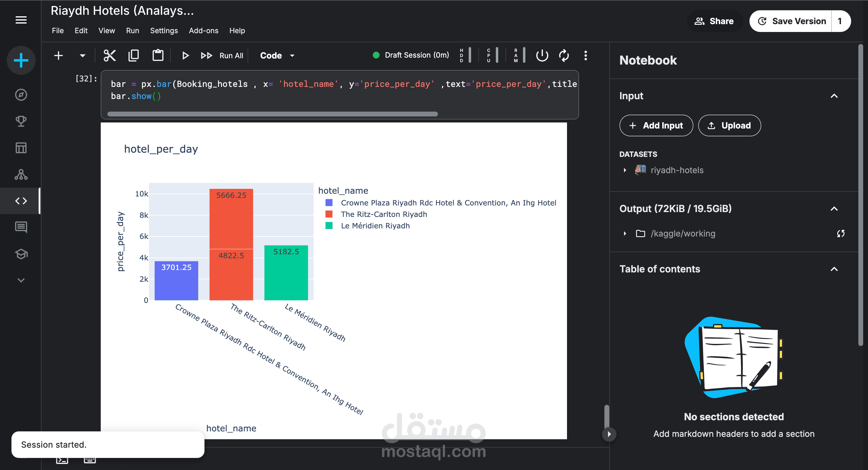
Task: Click the code cell horizontal scrollbar
Action: pyautogui.click(x=272, y=114)
